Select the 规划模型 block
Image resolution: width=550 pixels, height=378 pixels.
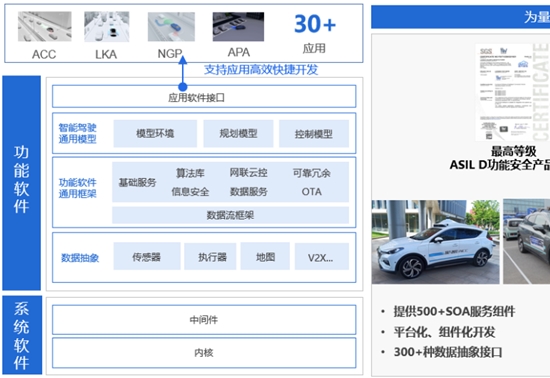tap(238, 134)
